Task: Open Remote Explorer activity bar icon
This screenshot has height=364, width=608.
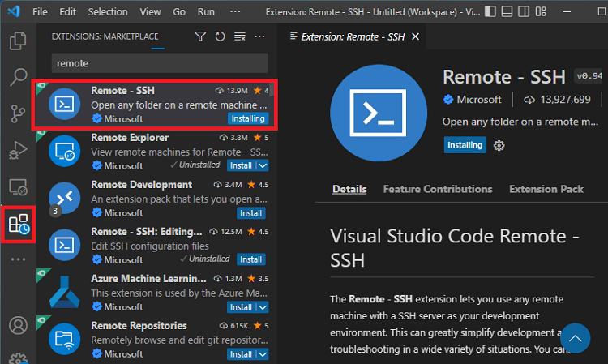Action: pyautogui.click(x=18, y=187)
